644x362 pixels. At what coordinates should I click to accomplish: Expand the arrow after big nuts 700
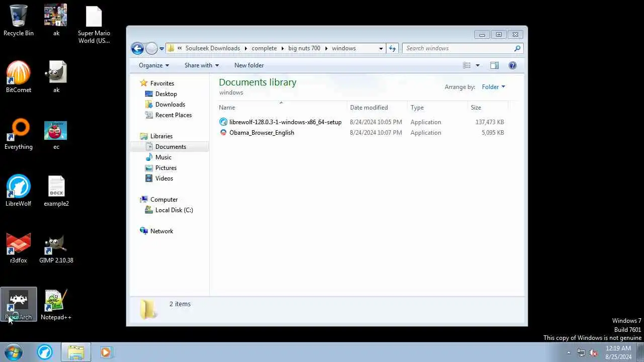pos(326,48)
